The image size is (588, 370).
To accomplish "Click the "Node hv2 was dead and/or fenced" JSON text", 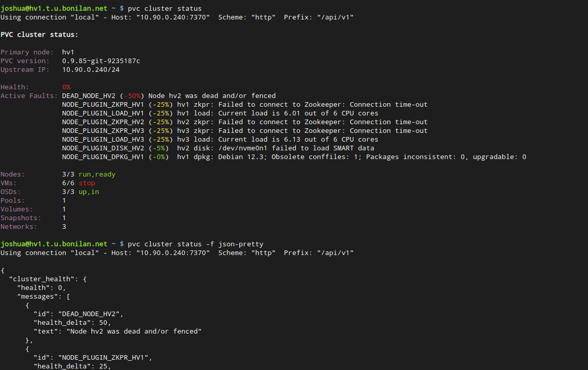I will (x=134, y=331).
